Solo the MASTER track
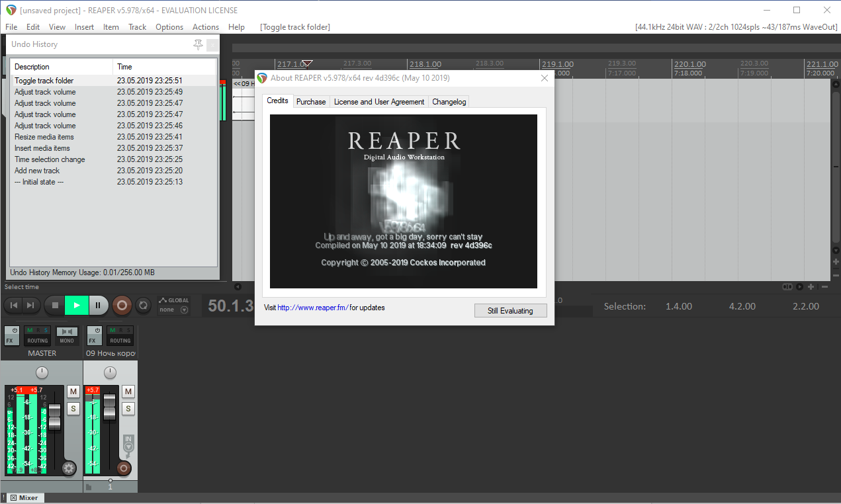 click(x=73, y=409)
